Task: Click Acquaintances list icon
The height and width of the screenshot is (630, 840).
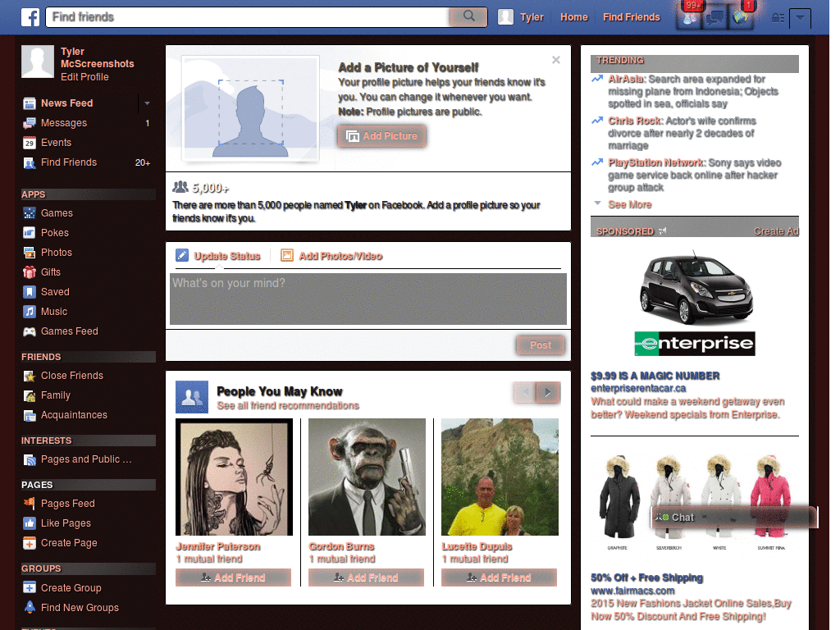Action: coord(30,415)
